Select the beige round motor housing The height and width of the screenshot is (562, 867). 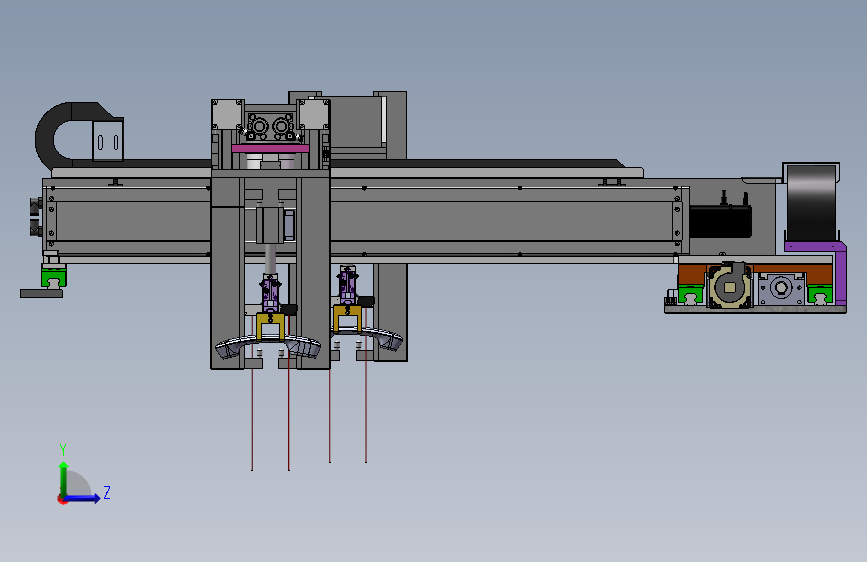[x=730, y=286]
